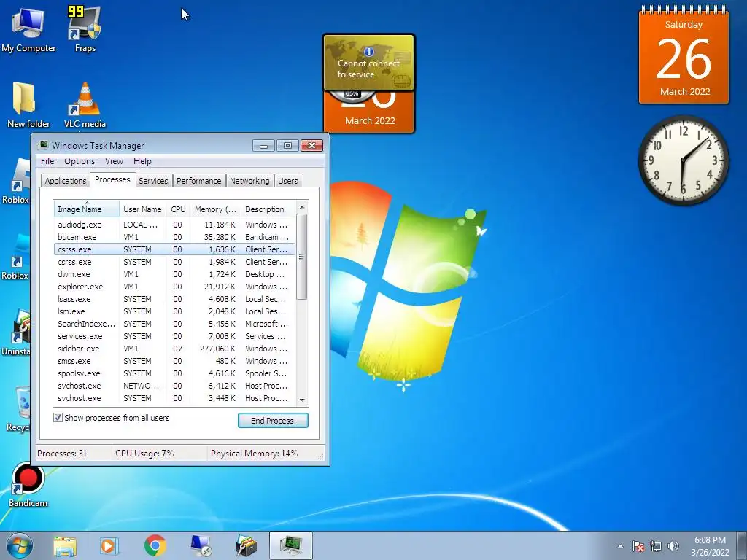Image resolution: width=747 pixels, height=560 pixels.
Task: Select the explorer.exe process row
Action: click(174, 286)
